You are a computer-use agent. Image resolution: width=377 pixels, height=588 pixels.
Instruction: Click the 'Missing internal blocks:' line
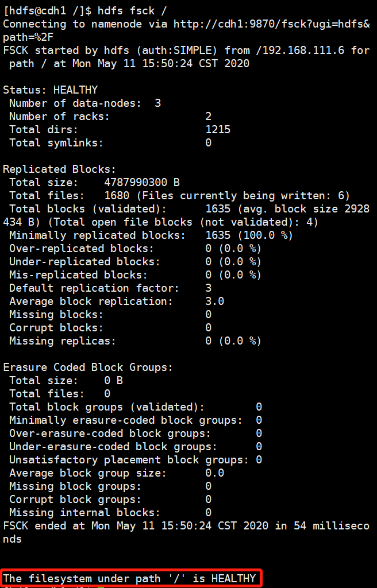click(x=110, y=512)
